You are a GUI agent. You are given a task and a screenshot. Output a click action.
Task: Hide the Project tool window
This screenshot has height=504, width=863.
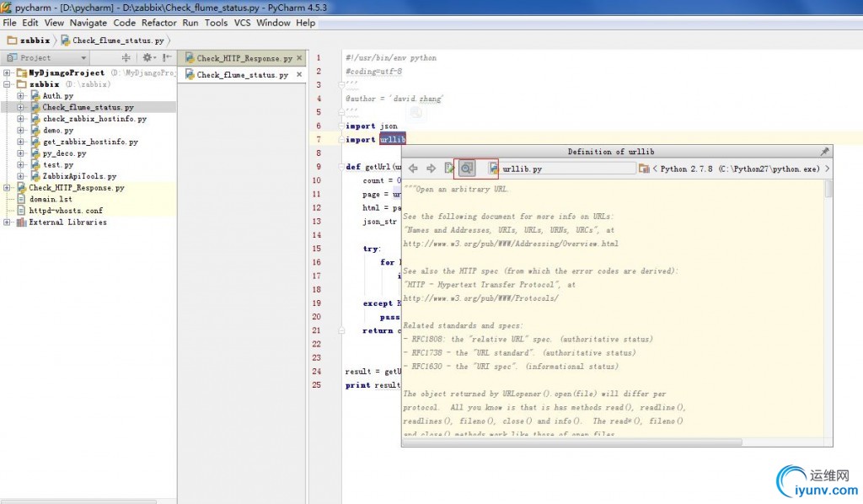click(x=168, y=57)
